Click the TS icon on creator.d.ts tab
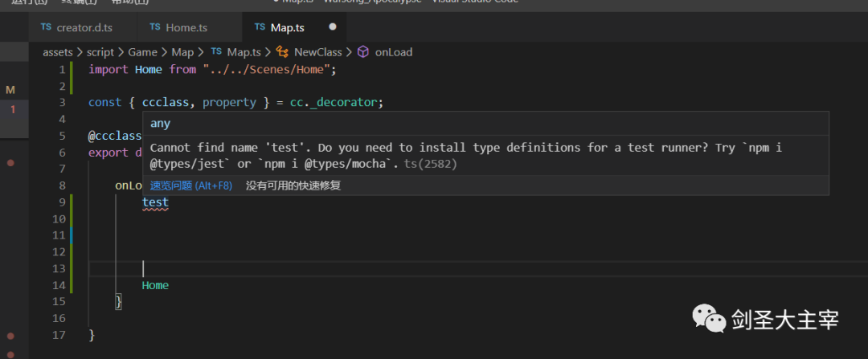The width and height of the screenshot is (868, 359). click(46, 27)
